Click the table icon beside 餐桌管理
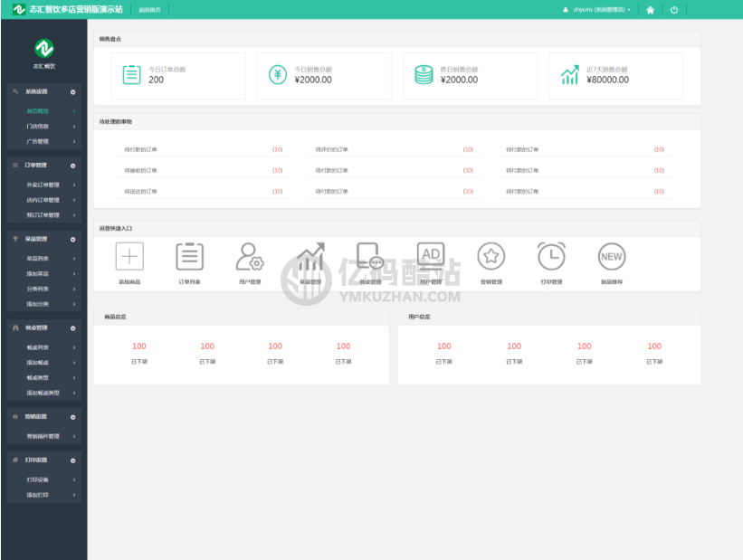The width and height of the screenshot is (743, 560). [15, 327]
